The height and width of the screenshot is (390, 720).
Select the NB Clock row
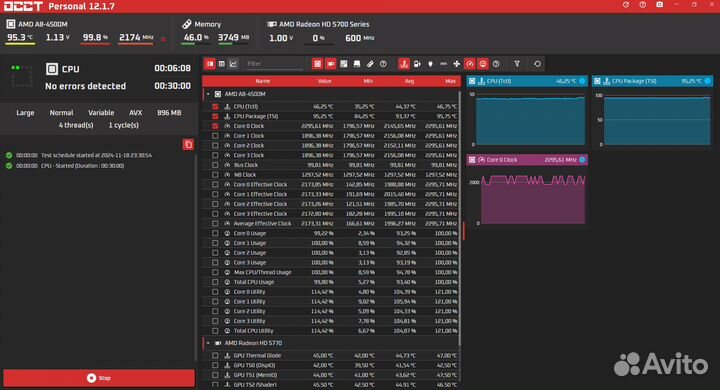coord(331,175)
